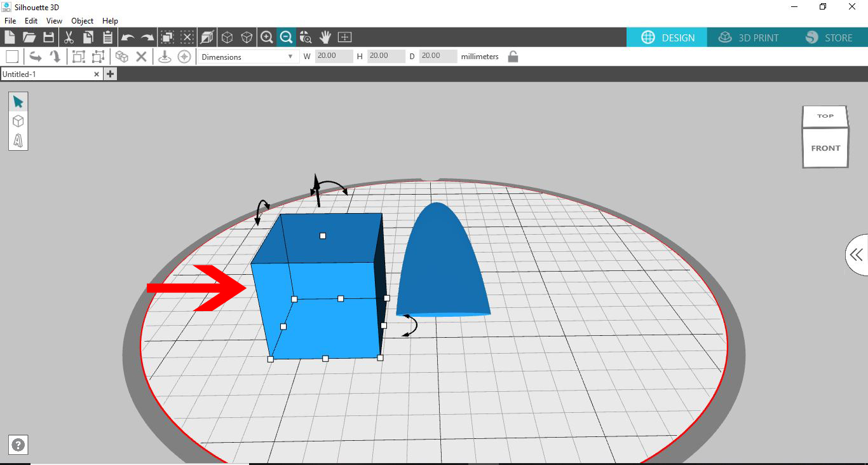
Task: Paste from the clipboard icon
Action: 107,37
